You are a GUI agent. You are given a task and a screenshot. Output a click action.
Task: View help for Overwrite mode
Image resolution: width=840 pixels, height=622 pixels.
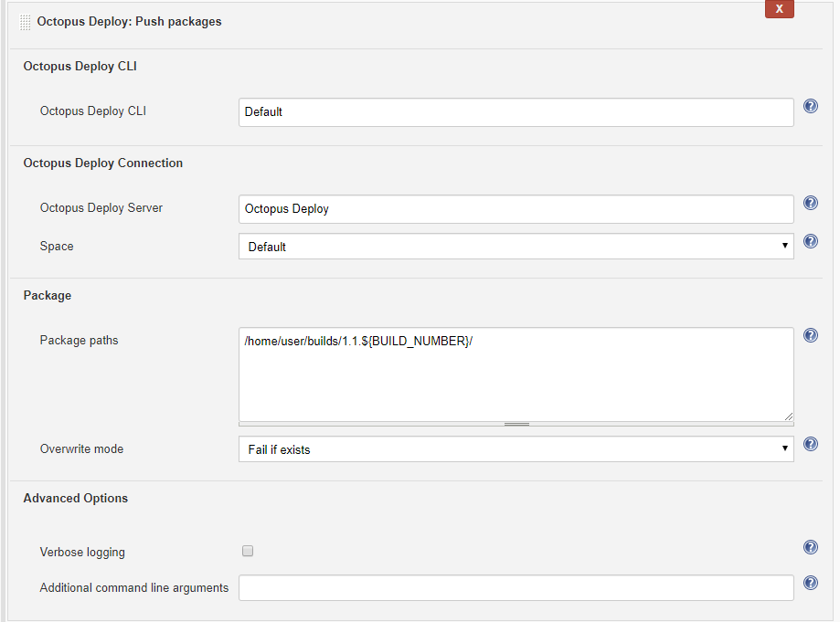coord(810,445)
